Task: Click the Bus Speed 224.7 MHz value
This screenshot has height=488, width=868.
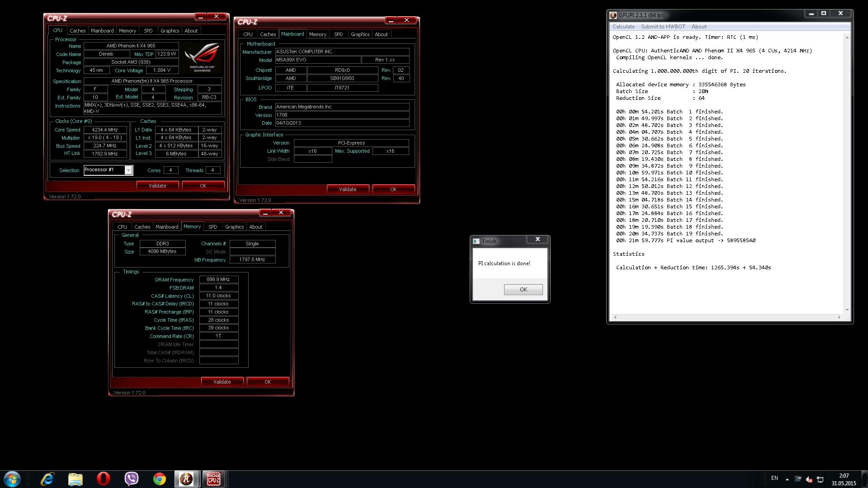Action: coord(105,146)
